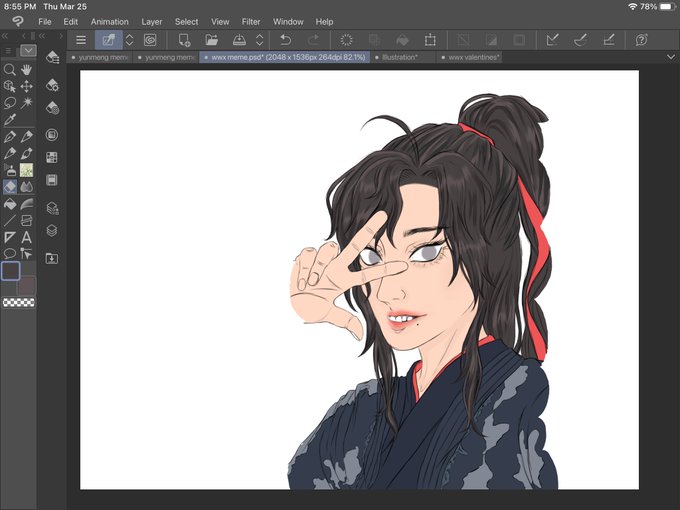Select the transparent color checkerboard
Image resolution: width=680 pixels, height=510 pixels.
coord(19,302)
